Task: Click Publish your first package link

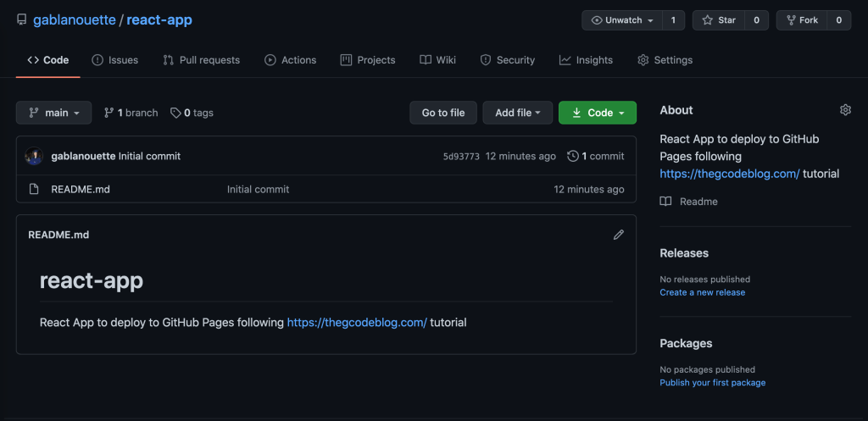Action: point(712,383)
